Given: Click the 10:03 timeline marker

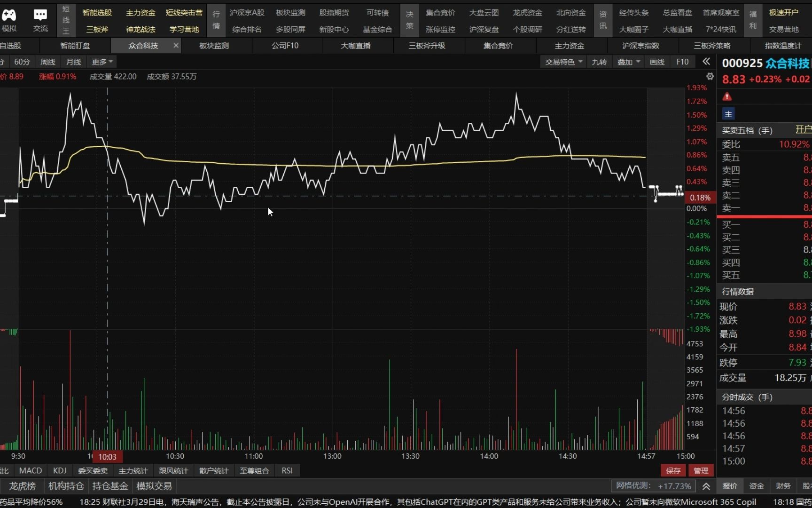Looking at the screenshot, I should [x=108, y=457].
